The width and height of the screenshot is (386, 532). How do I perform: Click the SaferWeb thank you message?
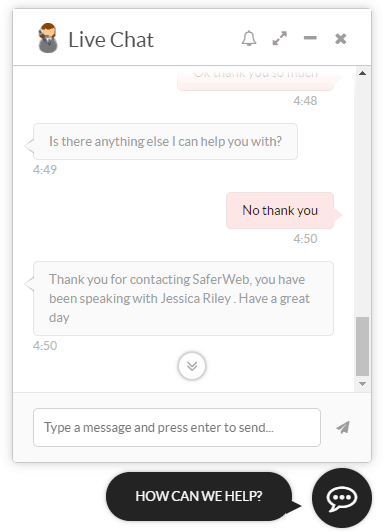click(x=183, y=298)
